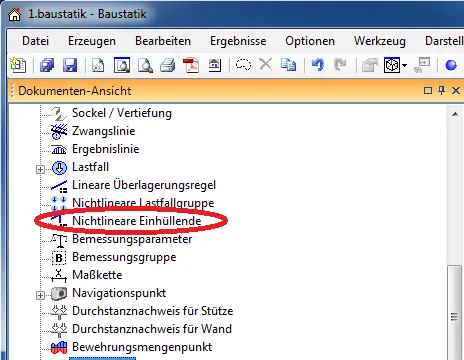Select the Lastfall tree entry
The height and width of the screenshot is (360, 464).
point(90,167)
